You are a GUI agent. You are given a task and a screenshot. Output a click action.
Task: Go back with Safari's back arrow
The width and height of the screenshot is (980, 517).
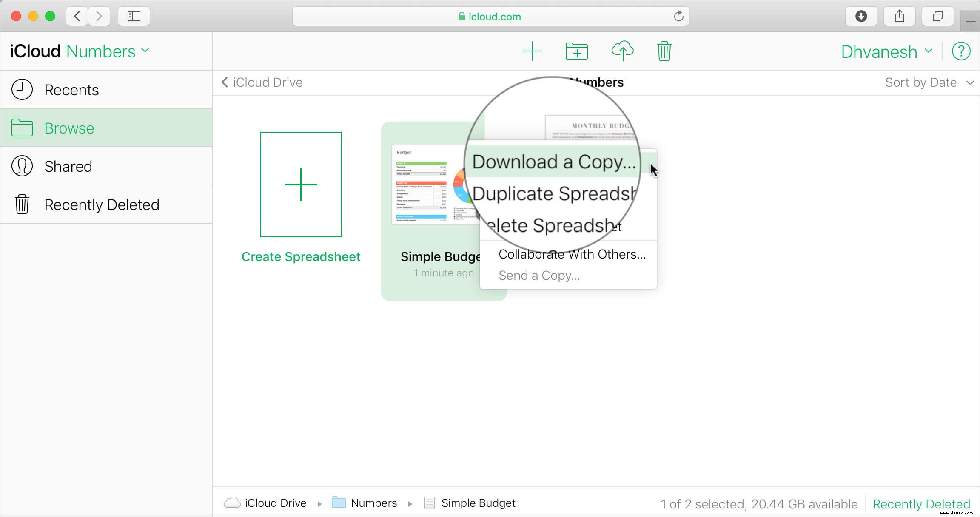(77, 16)
